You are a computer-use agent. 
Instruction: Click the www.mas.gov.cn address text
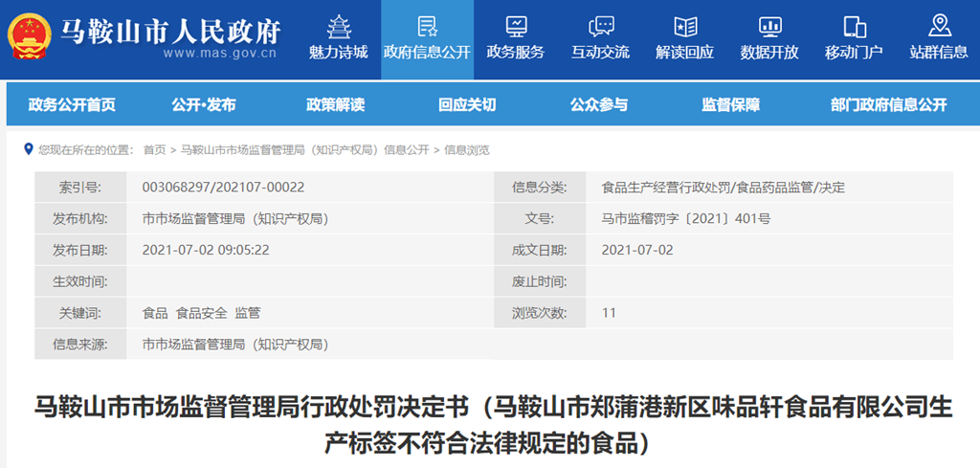[220, 53]
